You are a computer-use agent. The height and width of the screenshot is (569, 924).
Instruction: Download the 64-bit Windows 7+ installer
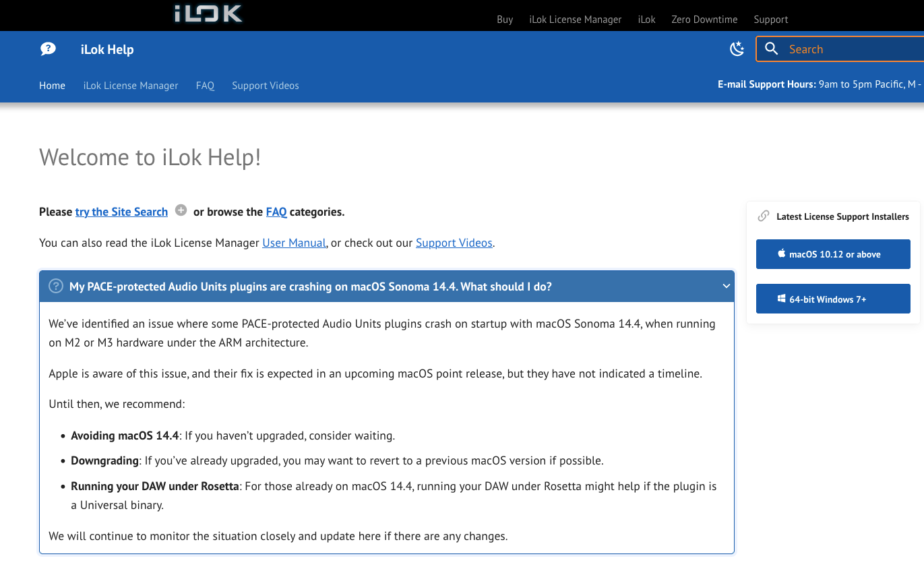(833, 299)
